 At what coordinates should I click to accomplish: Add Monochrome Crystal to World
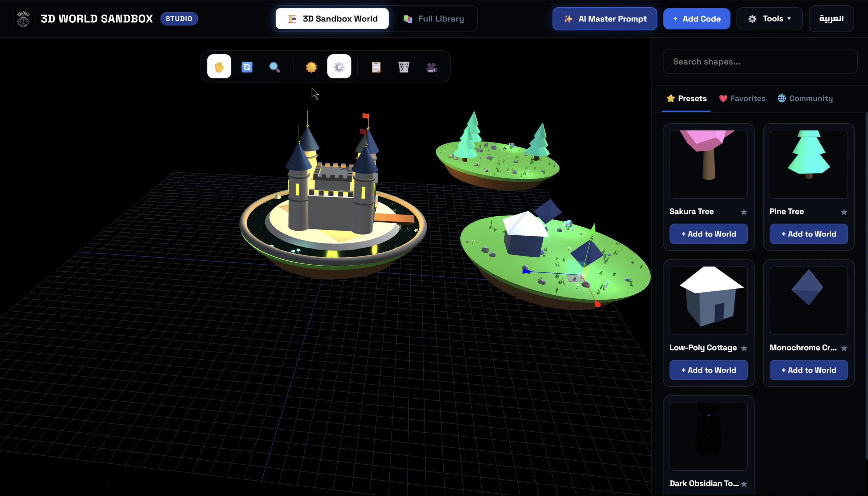point(809,370)
